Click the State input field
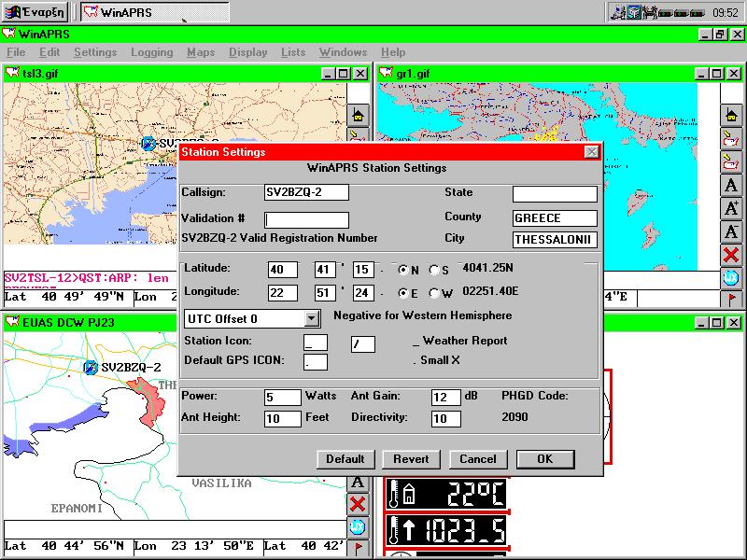The image size is (747, 560). [x=555, y=194]
